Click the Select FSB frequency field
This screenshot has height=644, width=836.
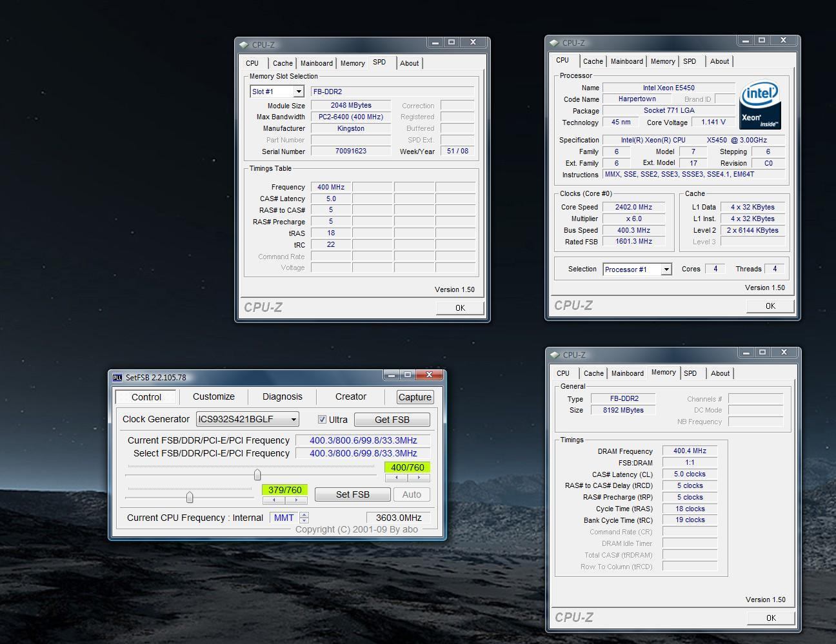point(363,453)
